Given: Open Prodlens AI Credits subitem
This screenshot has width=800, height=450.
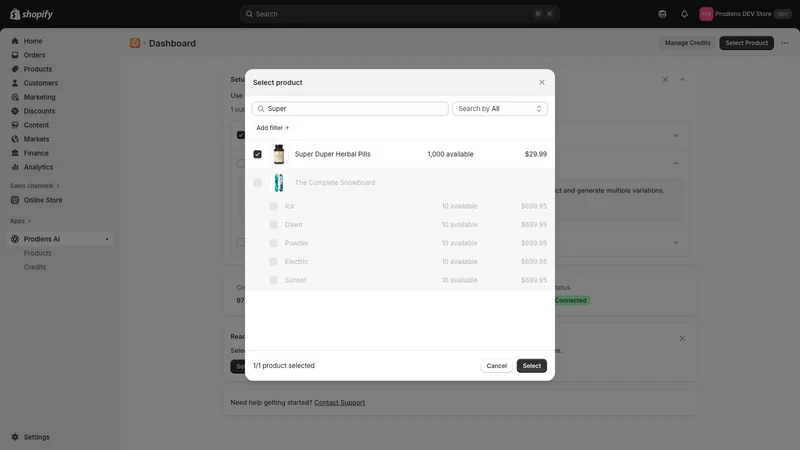Looking at the screenshot, I should coord(35,267).
